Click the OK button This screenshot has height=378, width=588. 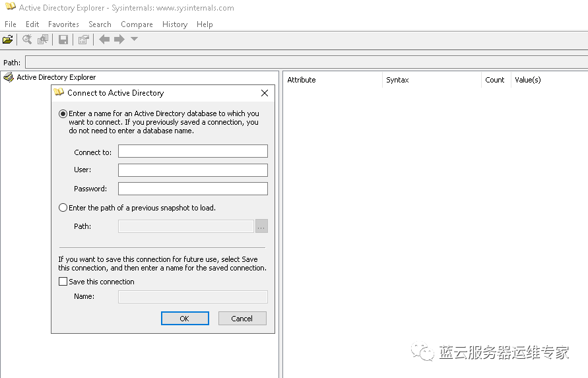click(x=185, y=319)
